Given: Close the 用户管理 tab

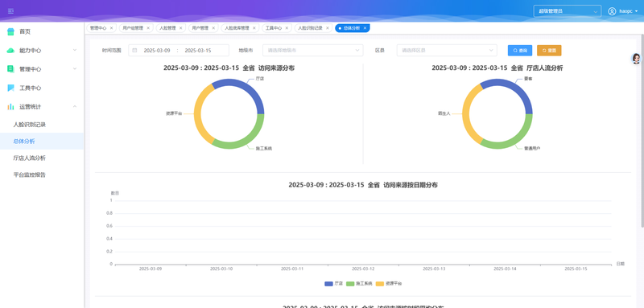Looking at the screenshot, I should (213, 28).
